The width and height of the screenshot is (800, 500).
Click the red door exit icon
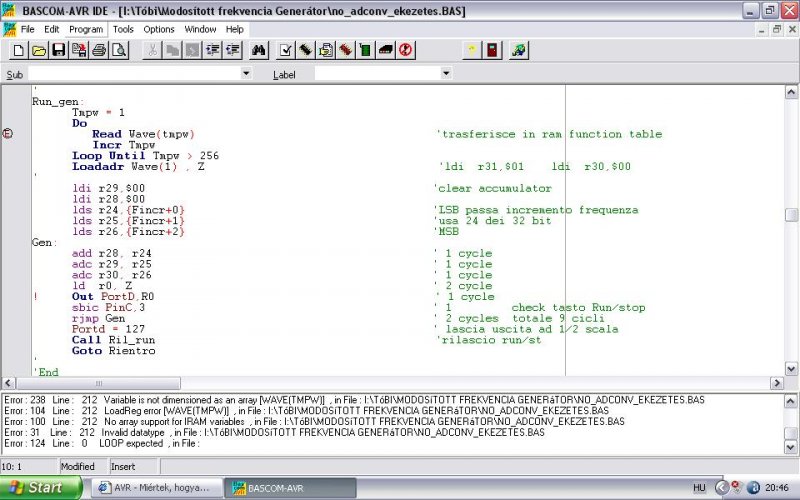[x=492, y=50]
